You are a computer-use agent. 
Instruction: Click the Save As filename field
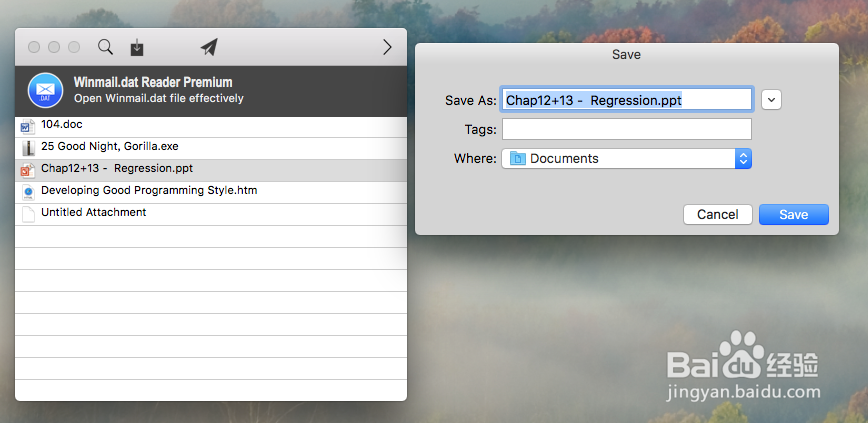(627, 100)
